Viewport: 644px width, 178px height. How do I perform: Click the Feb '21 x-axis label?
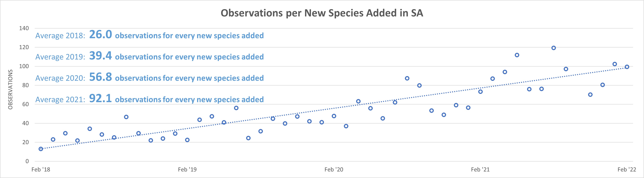click(x=480, y=170)
